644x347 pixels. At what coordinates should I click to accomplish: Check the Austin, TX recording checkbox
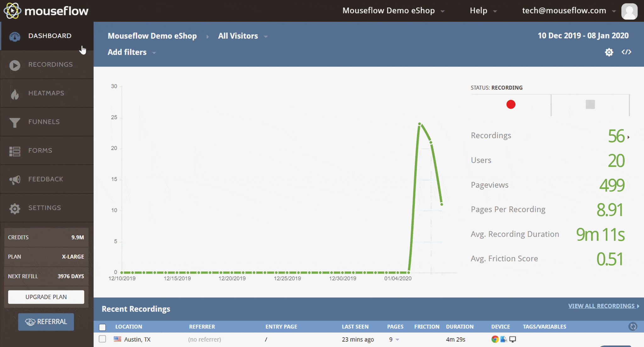coord(103,339)
